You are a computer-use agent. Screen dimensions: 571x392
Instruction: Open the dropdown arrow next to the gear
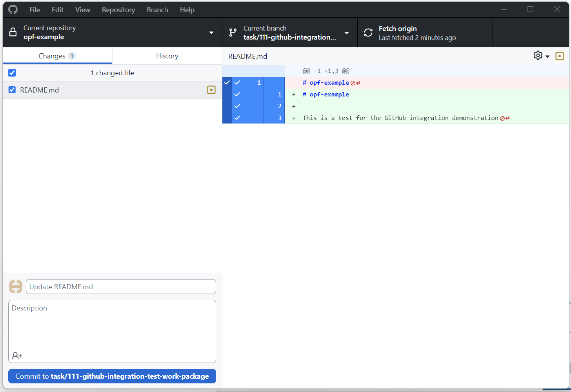(x=547, y=56)
